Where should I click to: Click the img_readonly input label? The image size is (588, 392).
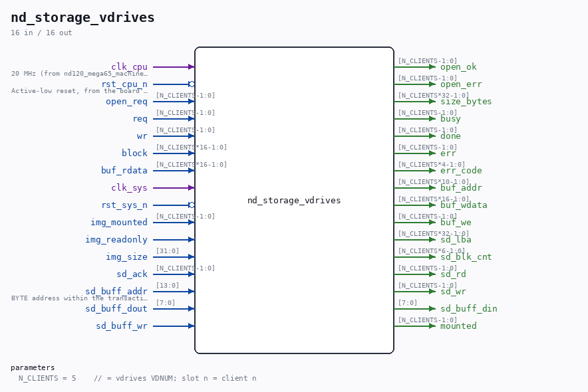tap(116, 239)
